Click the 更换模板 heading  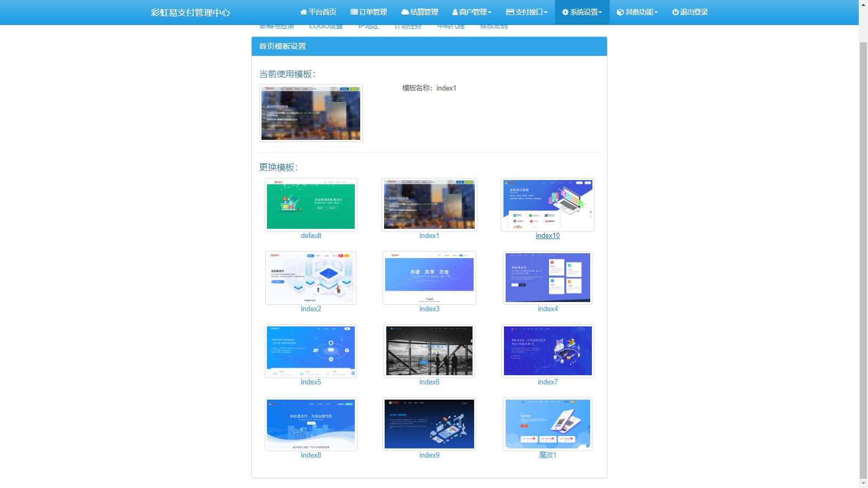(278, 168)
